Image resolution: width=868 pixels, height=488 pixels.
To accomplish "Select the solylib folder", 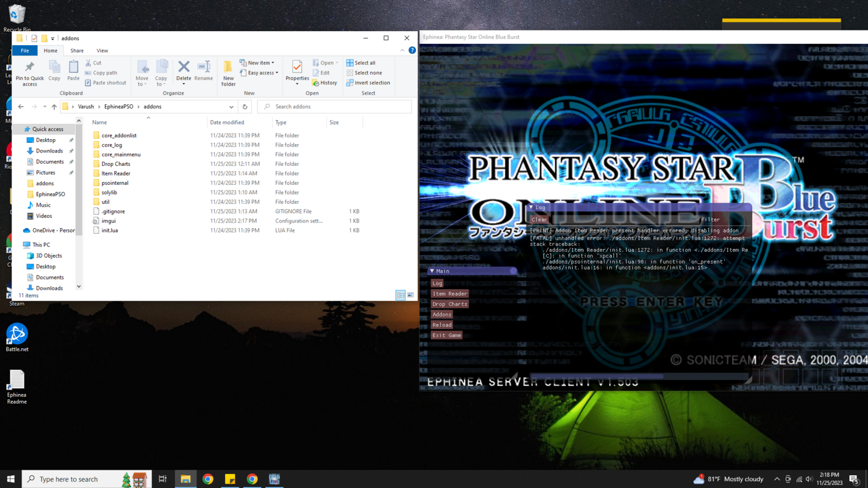I will [x=109, y=192].
